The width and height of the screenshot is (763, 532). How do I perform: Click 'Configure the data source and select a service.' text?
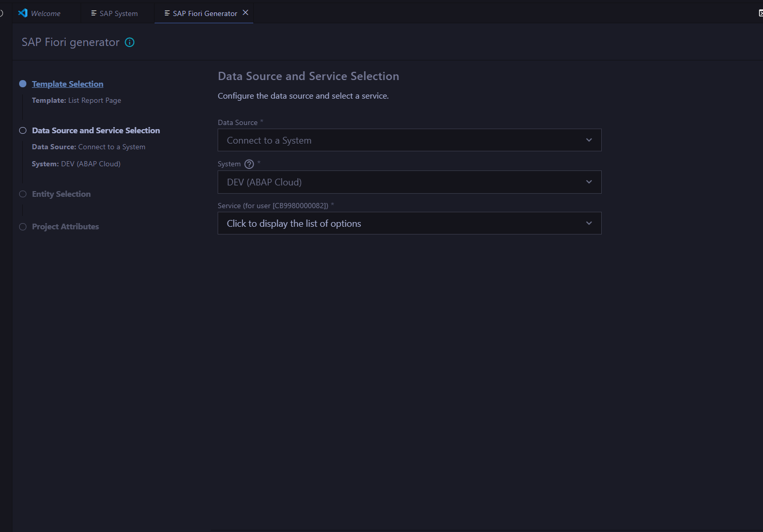pos(303,96)
